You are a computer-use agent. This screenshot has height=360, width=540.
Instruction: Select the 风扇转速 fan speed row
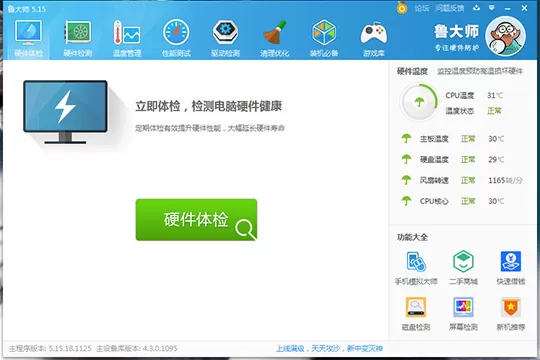click(x=462, y=180)
